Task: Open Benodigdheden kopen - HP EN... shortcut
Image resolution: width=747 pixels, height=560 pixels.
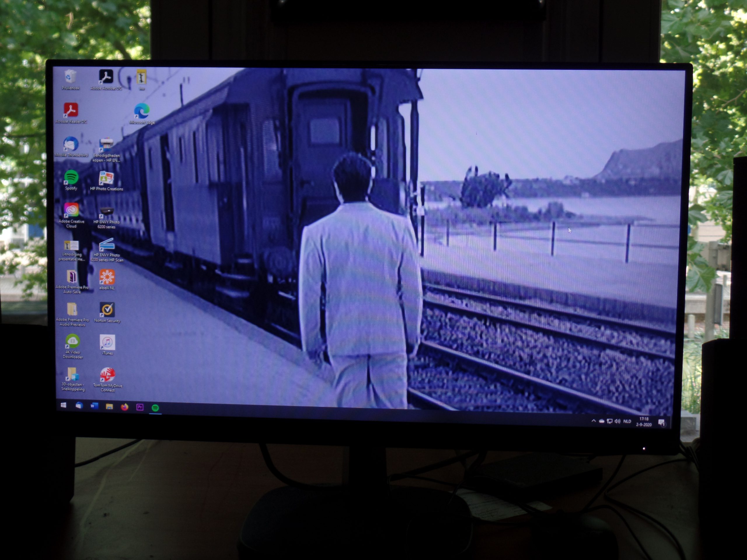Action: [107, 150]
